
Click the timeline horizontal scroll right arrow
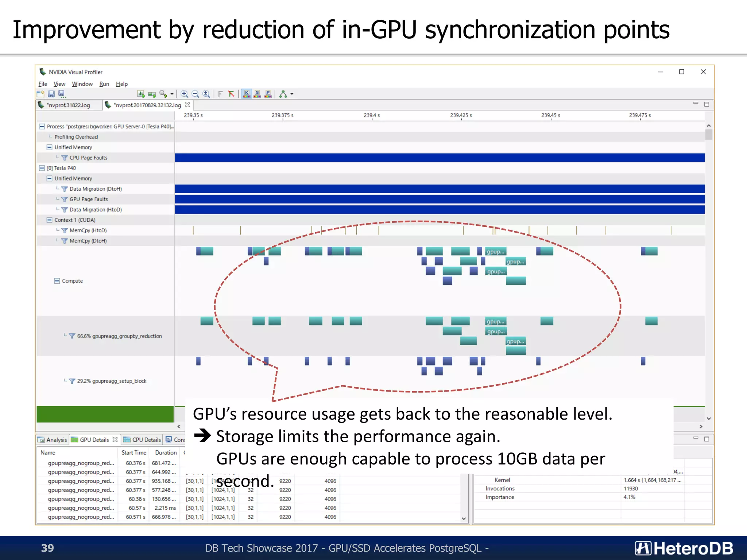(701, 426)
